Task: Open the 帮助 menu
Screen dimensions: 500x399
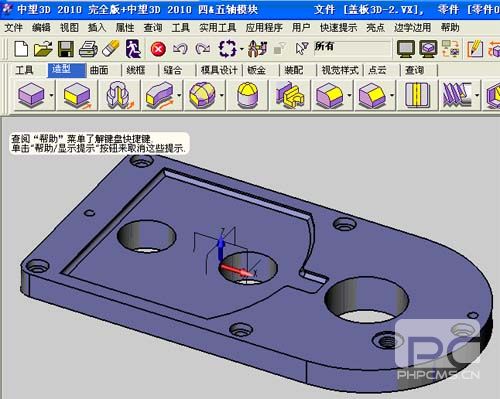Action: click(x=450, y=27)
